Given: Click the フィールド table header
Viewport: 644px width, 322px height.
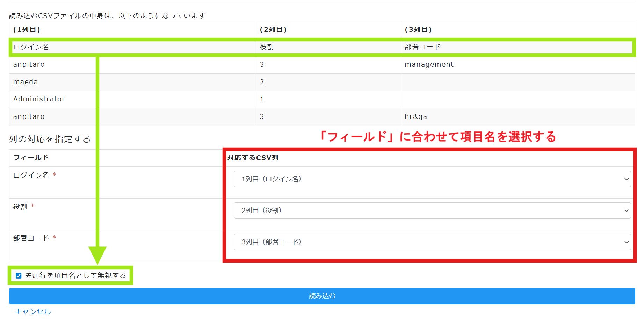Looking at the screenshot, I should [31, 158].
